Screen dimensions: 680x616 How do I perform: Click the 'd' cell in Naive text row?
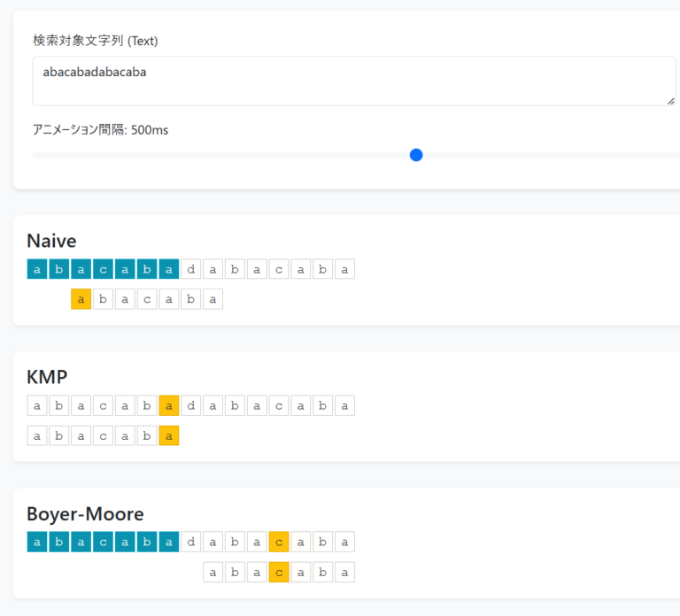[191, 269]
